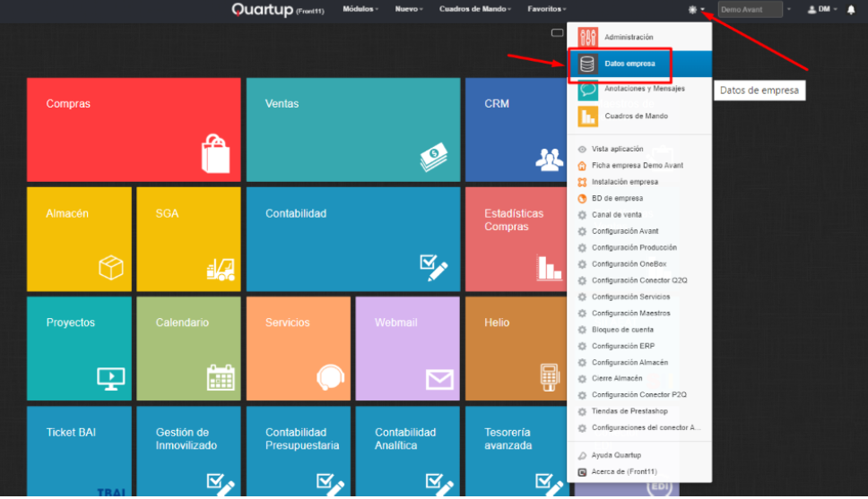
Task: Click the Cuadros de Mando chart icon
Action: point(587,116)
